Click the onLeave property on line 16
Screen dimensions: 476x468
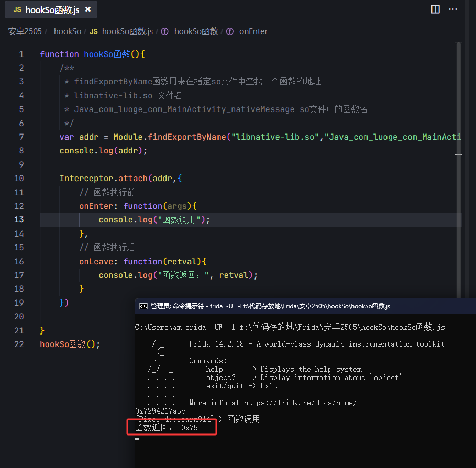[96, 262]
